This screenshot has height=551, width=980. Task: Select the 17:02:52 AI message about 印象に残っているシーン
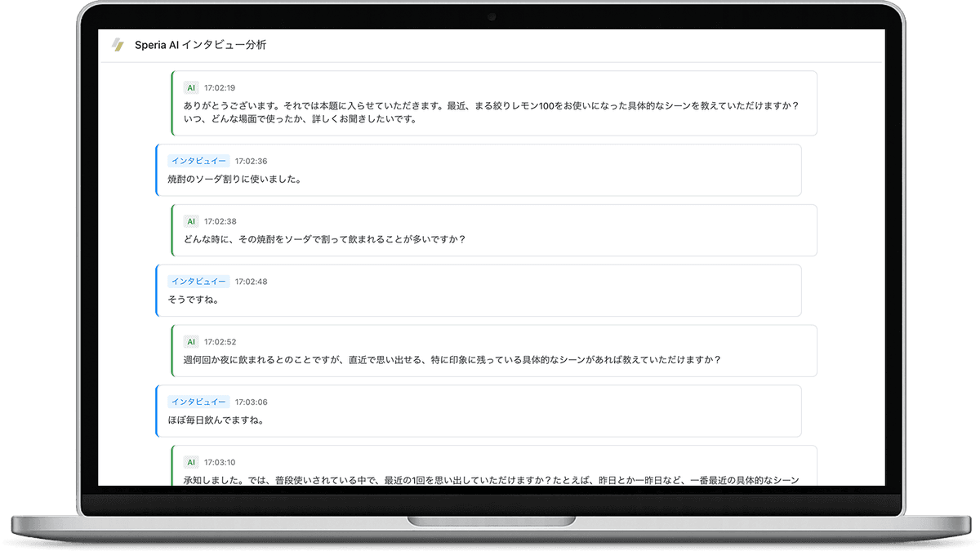point(490,351)
